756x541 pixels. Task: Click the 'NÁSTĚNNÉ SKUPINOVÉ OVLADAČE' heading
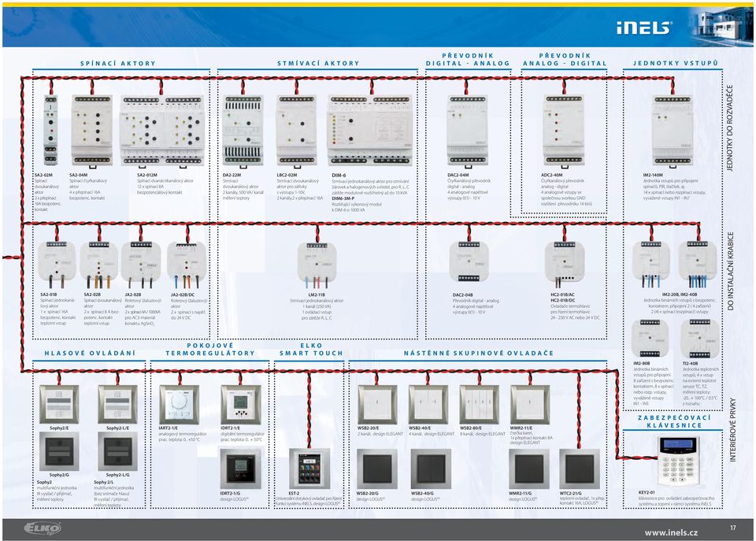479,353
